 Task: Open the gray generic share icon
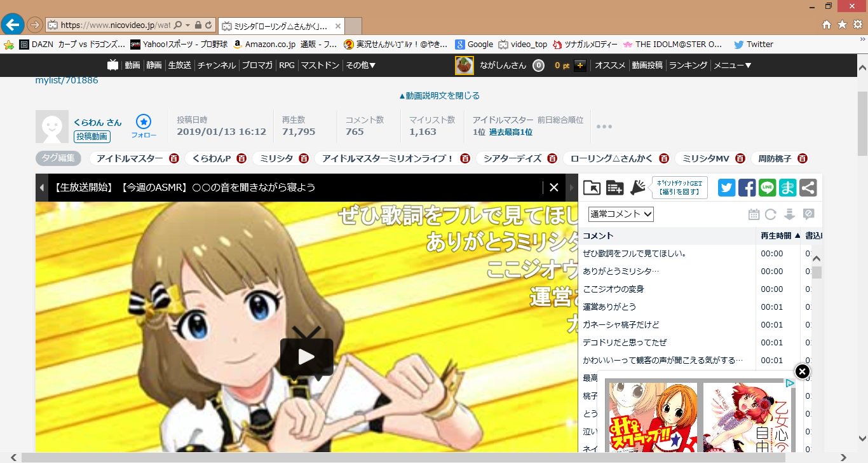pyautogui.click(x=808, y=188)
